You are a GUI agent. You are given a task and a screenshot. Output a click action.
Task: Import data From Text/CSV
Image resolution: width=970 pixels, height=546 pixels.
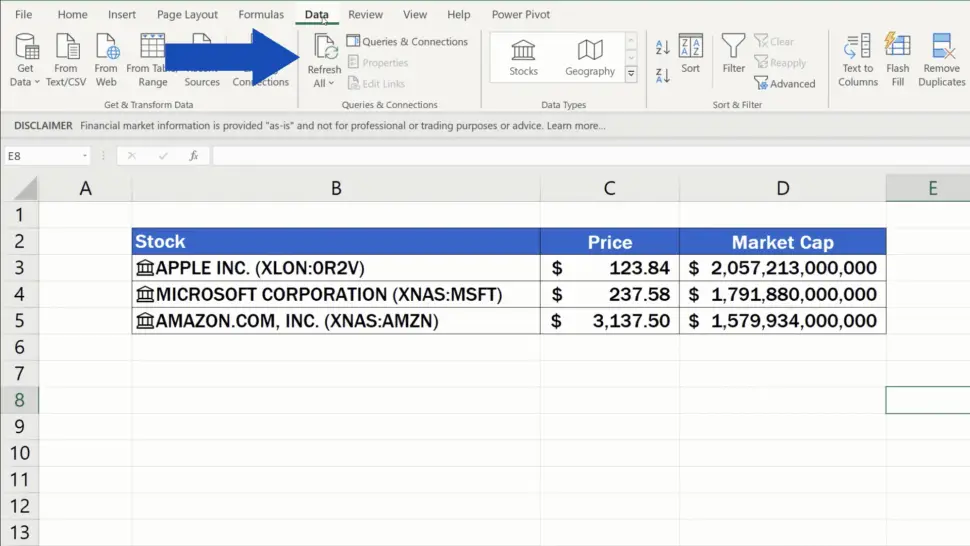66,60
